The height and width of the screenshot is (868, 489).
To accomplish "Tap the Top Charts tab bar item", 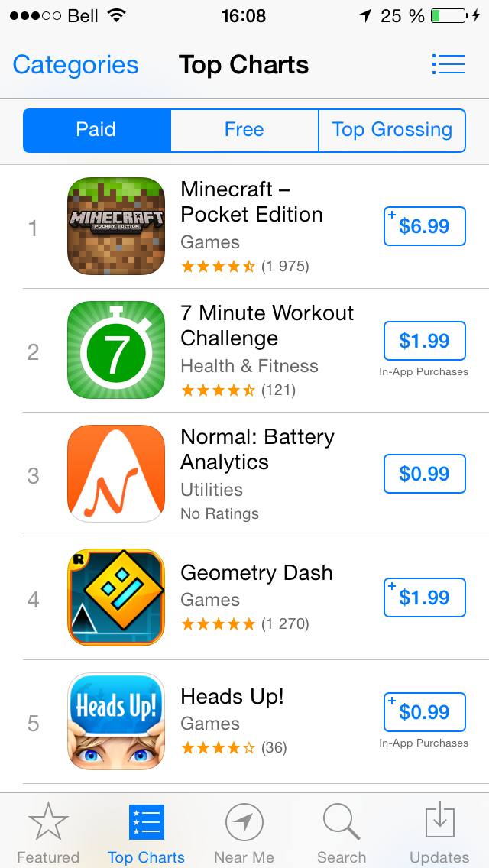I will point(146,831).
